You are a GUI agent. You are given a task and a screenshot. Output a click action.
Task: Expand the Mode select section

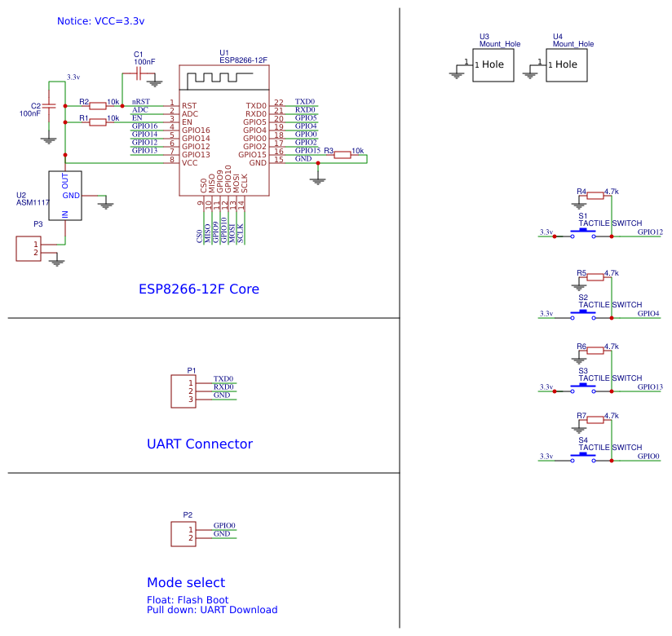coord(186,582)
